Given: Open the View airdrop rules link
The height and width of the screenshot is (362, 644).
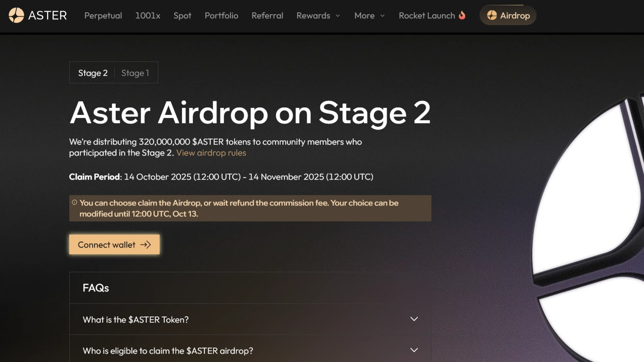Looking at the screenshot, I should click(x=211, y=153).
